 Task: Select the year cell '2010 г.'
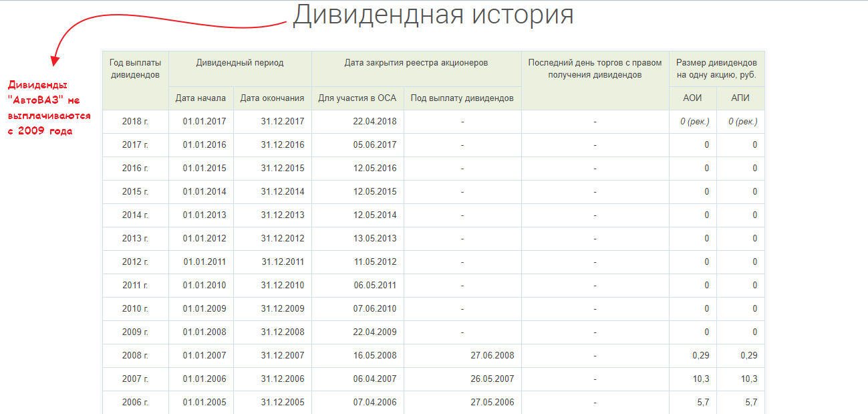tap(136, 309)
